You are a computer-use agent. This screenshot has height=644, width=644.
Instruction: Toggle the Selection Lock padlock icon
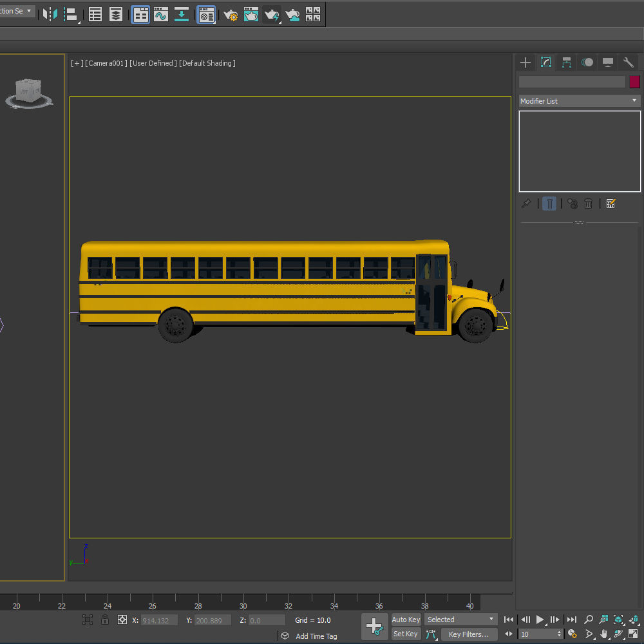point(105,620)
